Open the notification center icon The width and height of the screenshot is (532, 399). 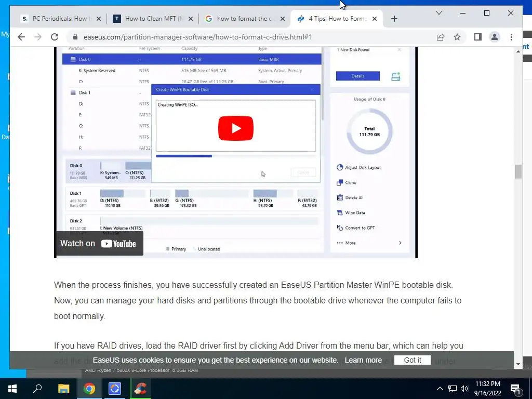pos(516,389)
